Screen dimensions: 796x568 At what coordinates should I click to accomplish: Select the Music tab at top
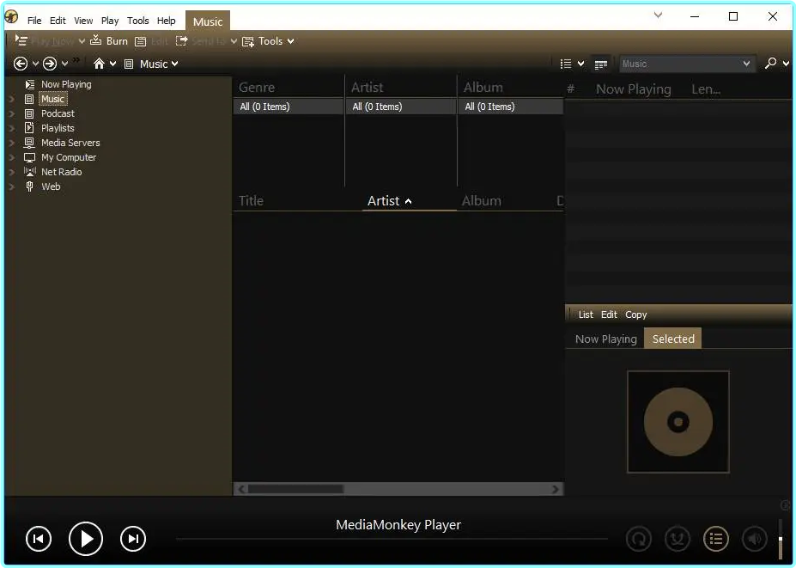(208, 21)
